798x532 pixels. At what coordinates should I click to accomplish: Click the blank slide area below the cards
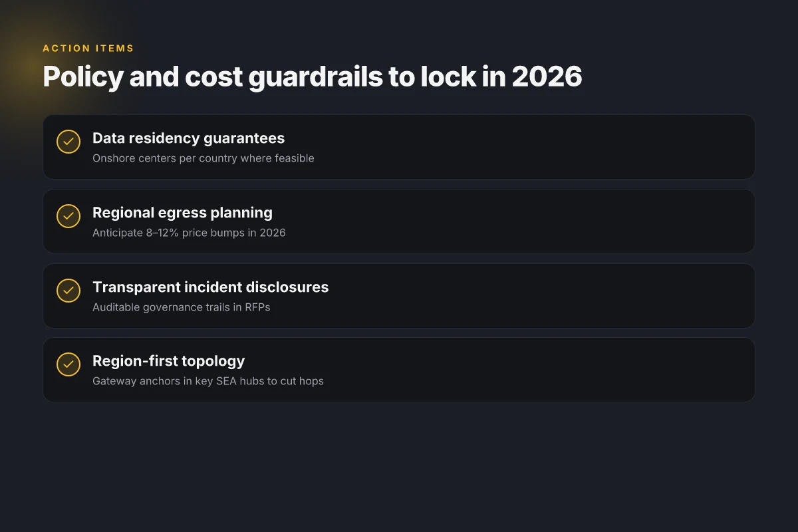point(399,465)
